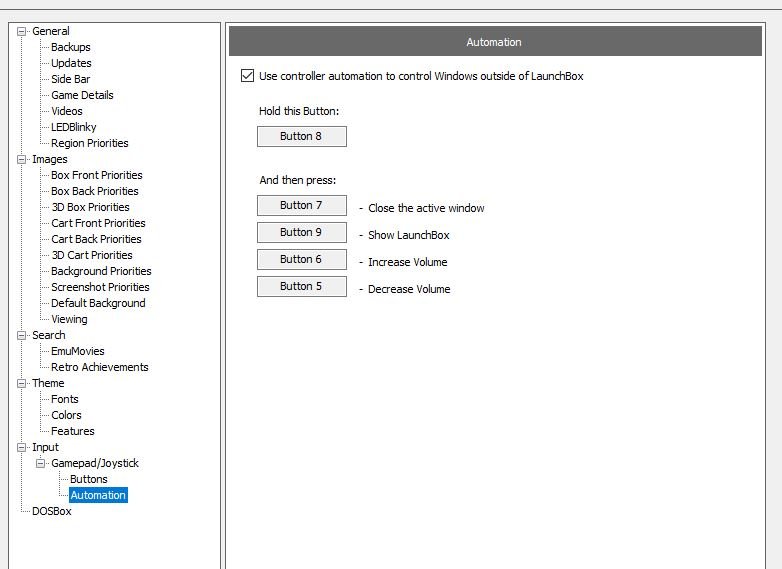
Task: Click the 'Decrease Volume' label
Action: 409,289
